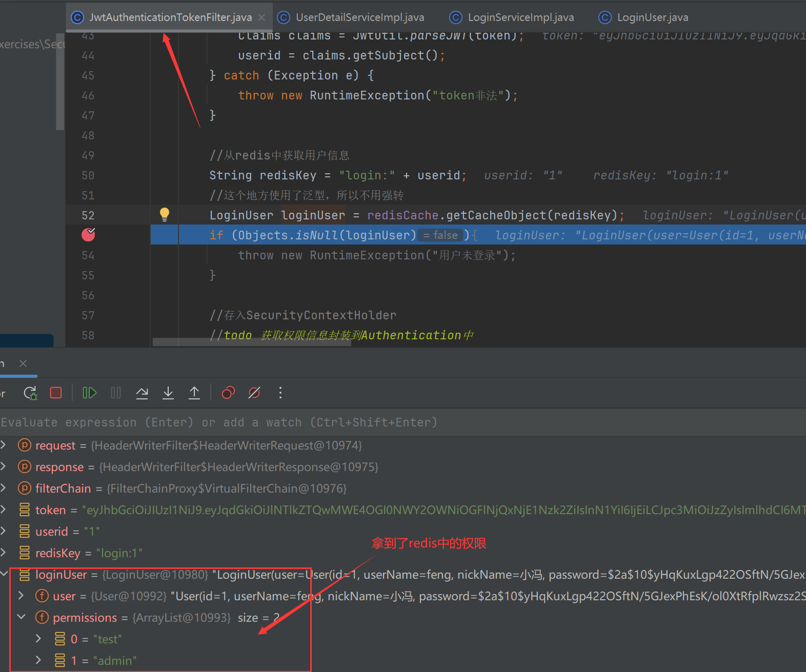Rerun the debug session
Viewport: 806px width, 672px height.
point(30,393)
